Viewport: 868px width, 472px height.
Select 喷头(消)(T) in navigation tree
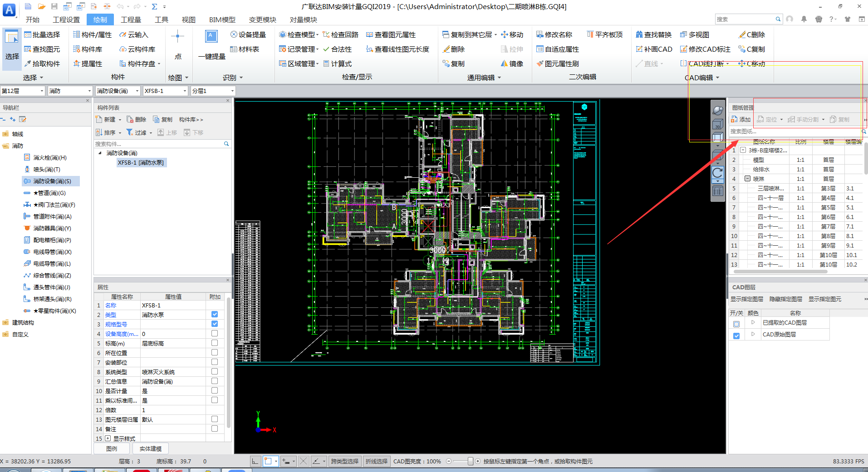coord(47,170)
